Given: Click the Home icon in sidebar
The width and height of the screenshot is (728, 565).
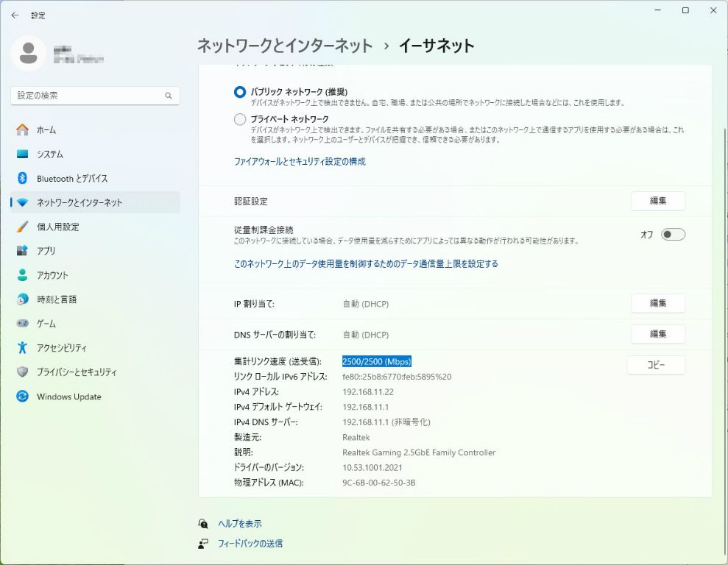Looking at the screenshot, I should 22,129.
